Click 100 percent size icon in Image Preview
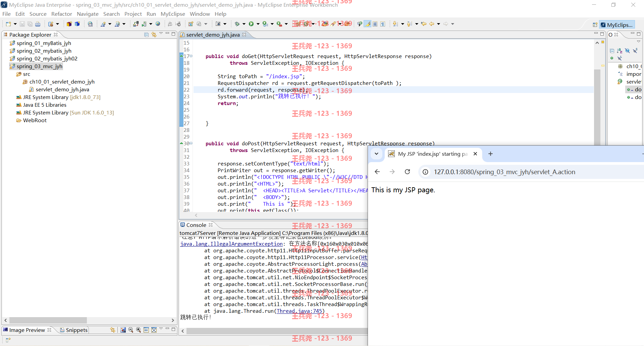This screenshot has height=346, width=644. pos(146,330)
